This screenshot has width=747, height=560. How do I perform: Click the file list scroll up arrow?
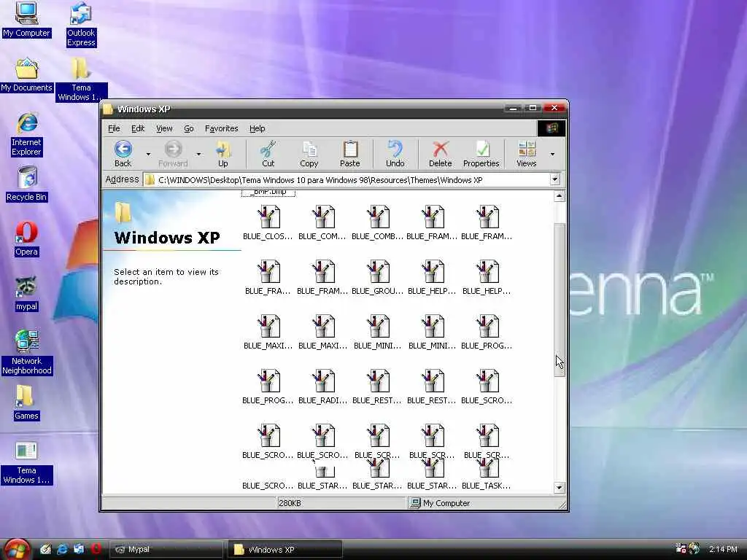pos(560,195)
